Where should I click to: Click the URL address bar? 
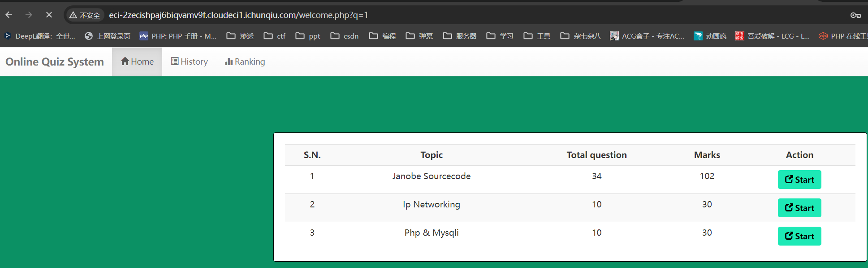click(403, 15)
